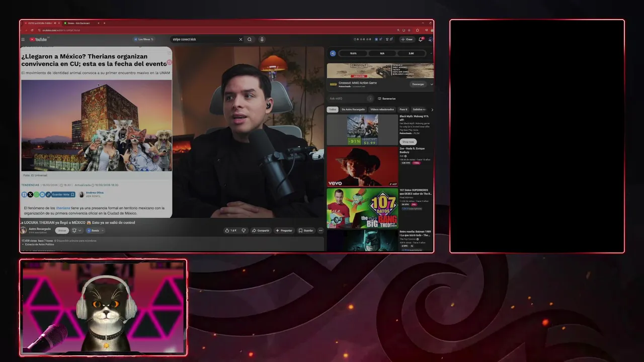
Task: Click the vidIQ round blue icon
Action: pyautogui.click(x=333, y=53)
